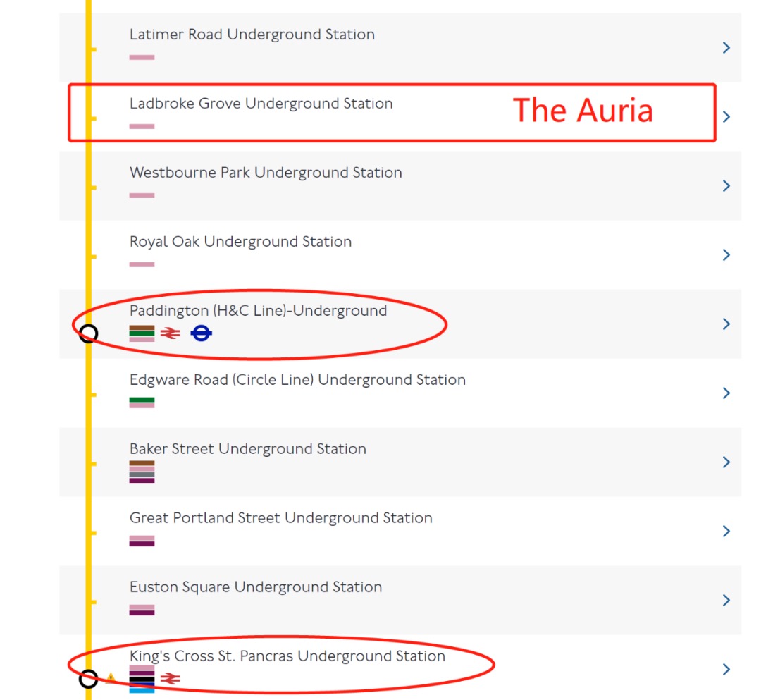The image size is (761, 700).
Task: Open Westbourne Park row chevron
Action: 726,186
